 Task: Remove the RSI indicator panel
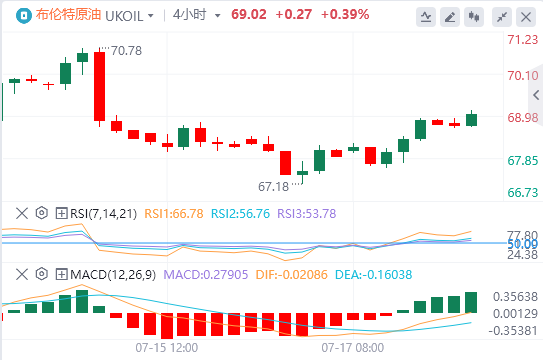pyautogui.click(x=22, y=213)
